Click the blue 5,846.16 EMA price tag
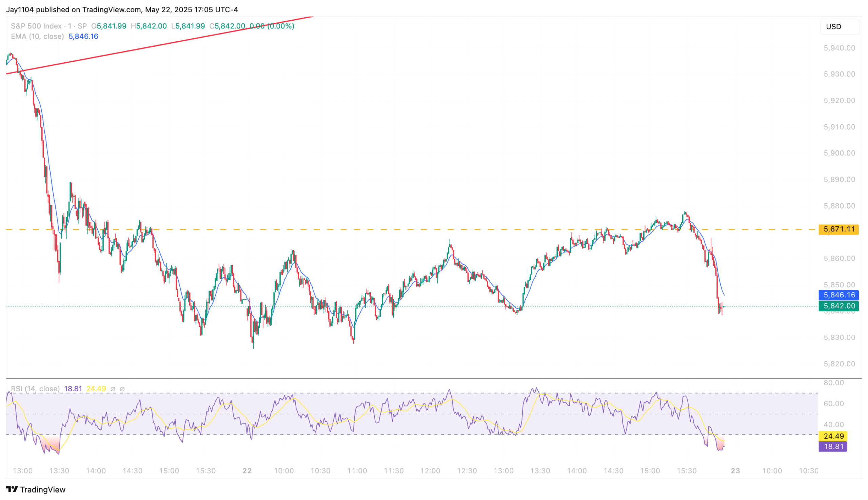This screenshot has height=500, width=868. [839, 295]
